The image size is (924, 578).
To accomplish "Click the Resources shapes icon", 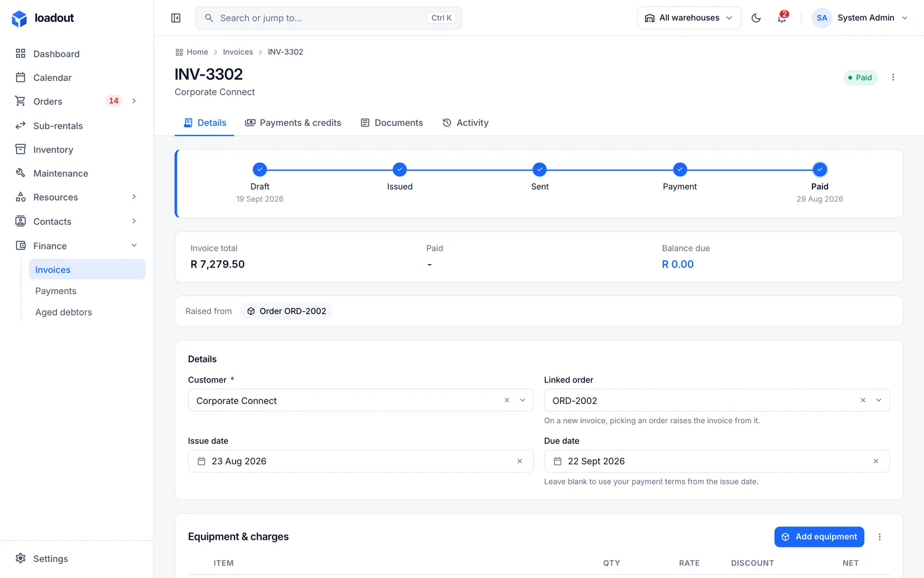I will tap(21, 197).
